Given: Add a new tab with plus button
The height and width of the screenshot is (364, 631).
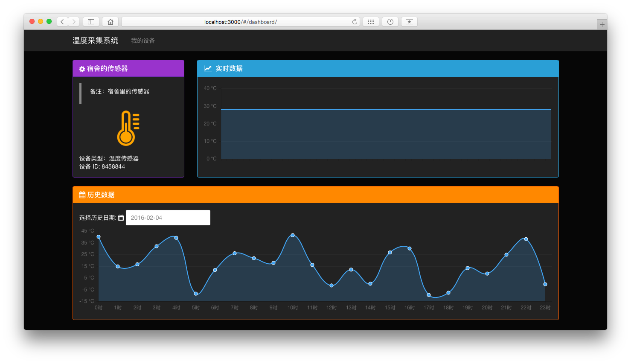Looking at the screenshot, I should point(602,24).
